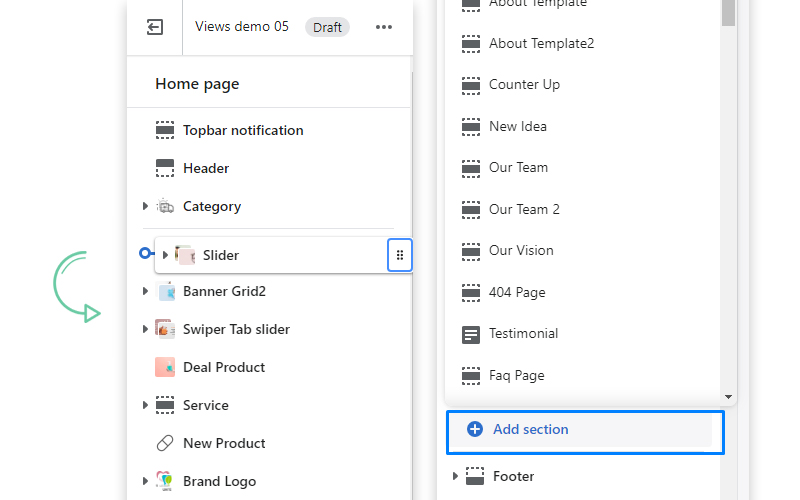
Task: Click the Slider drag handle icon
Action: (x=400, y=255)
